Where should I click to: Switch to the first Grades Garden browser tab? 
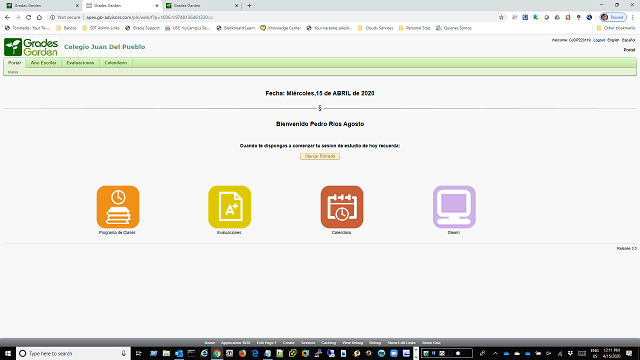coord(41,6)
